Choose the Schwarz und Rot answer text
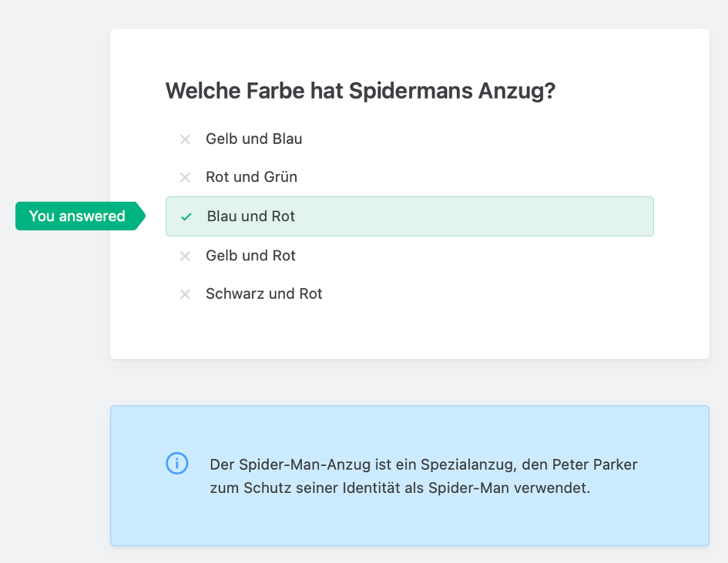The image size is (728, 563). click(x=263, y=294)
